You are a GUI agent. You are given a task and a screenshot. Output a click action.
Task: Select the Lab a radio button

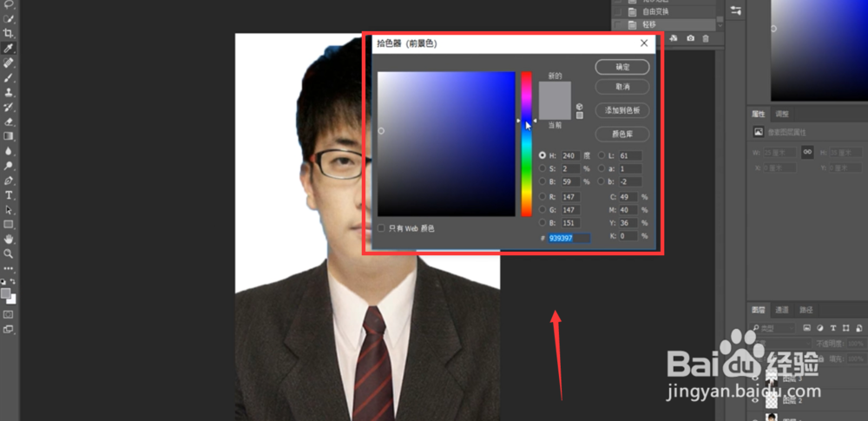click(602, 168)
